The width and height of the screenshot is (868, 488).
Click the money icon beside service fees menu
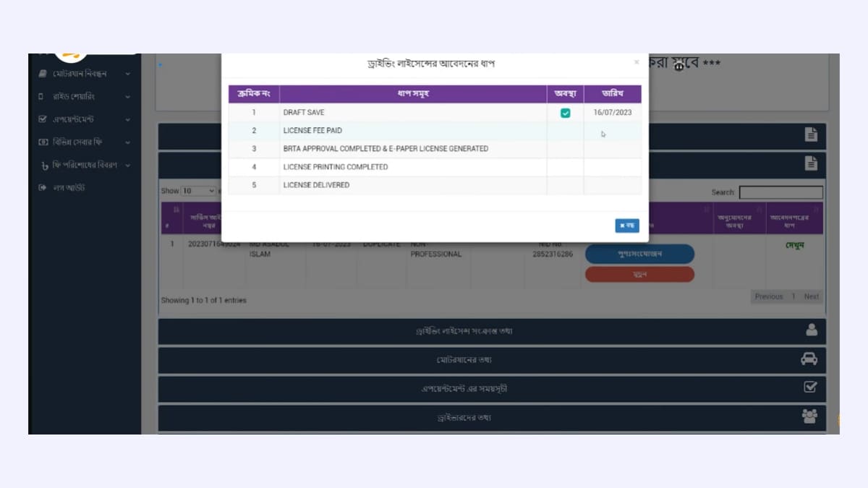(x=43, y=142)
